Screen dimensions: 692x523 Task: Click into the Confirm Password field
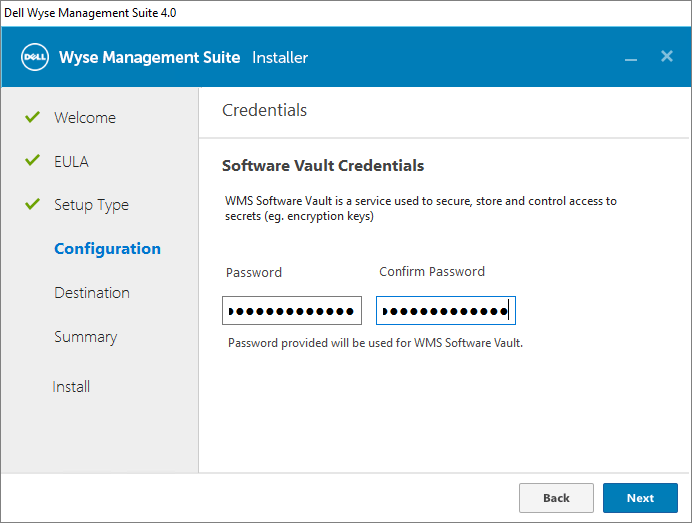tap(446, 311)
